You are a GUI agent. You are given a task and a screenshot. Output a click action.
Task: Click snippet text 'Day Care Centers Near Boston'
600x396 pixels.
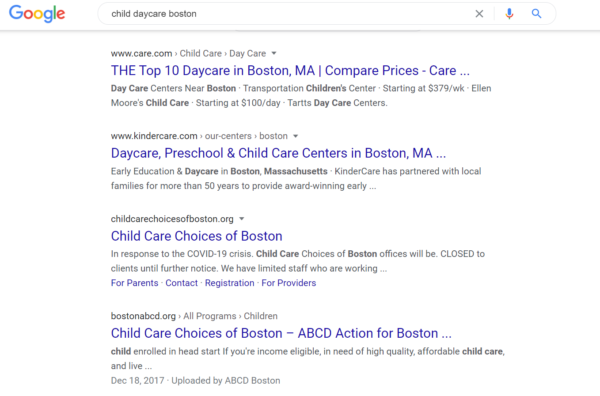pyautogui.click(x=173, y=88)
